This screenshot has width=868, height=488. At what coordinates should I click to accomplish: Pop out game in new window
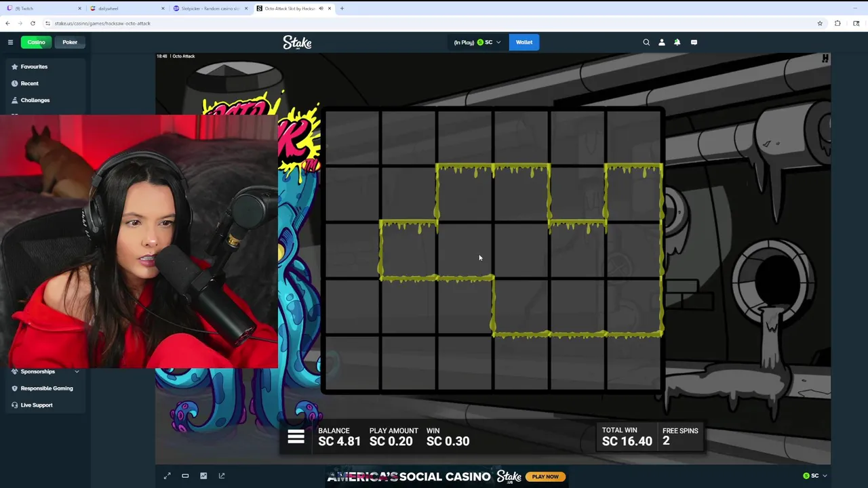222,476
